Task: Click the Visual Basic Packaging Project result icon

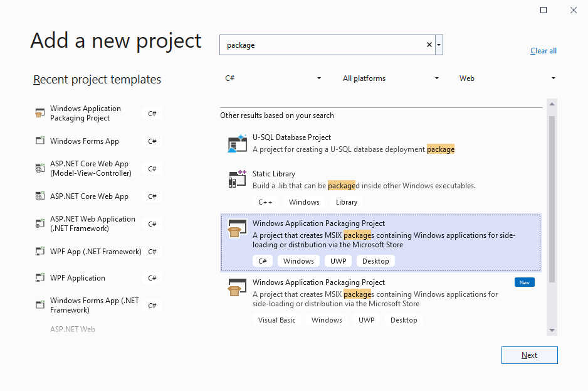Action: tap(237, 287)
